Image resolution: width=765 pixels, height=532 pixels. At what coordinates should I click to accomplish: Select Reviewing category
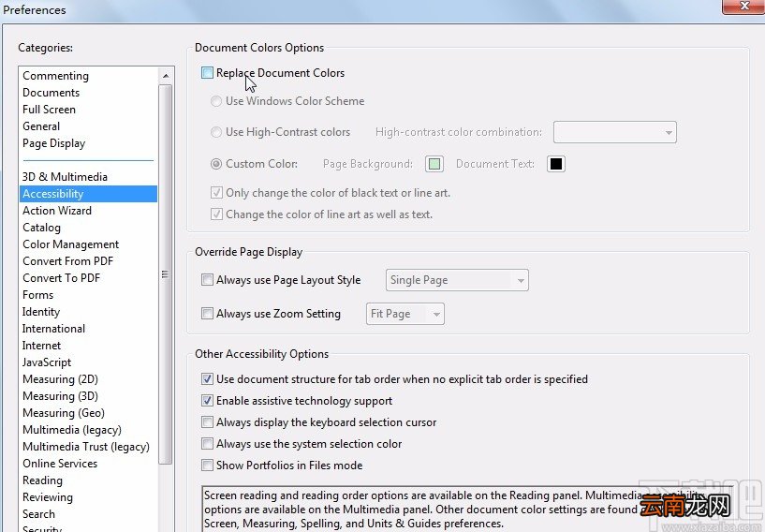coord(48,497)
